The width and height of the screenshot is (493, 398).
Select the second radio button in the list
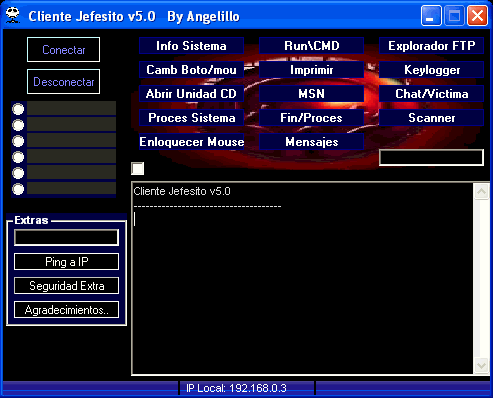(x=18, y=125)
